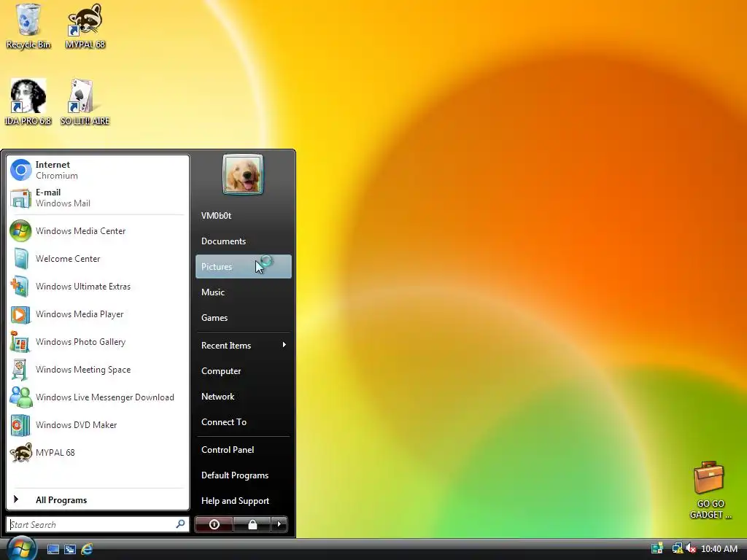This screenshot has height=560, width=747.
Task: Launch Windows DVD Maker
Action: click(x=98, y=425)
